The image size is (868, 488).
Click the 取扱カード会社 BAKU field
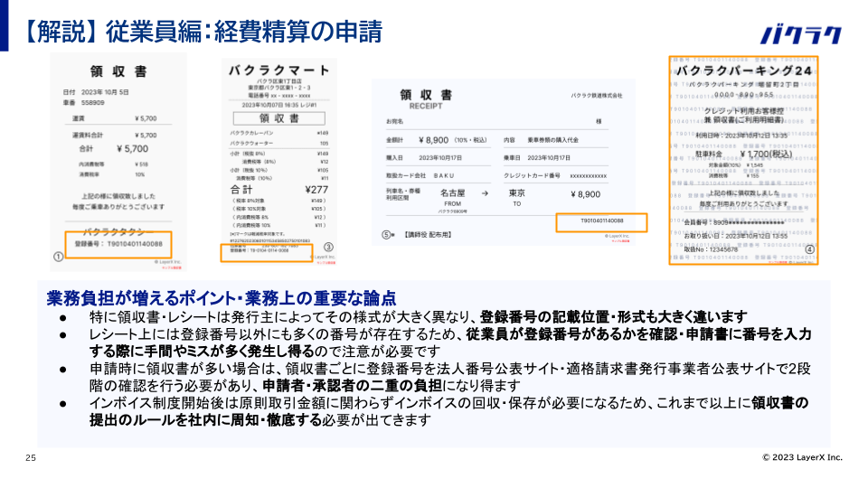coord(420,175)
